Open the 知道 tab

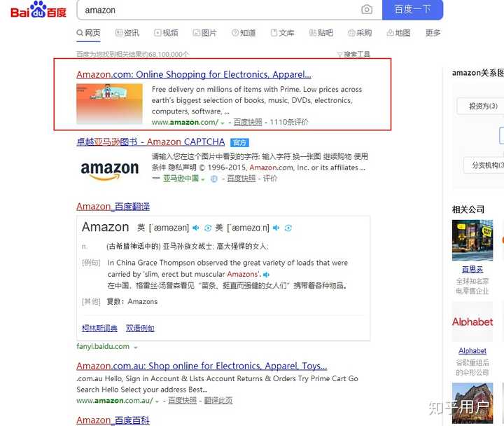click(x=244, y=33)
